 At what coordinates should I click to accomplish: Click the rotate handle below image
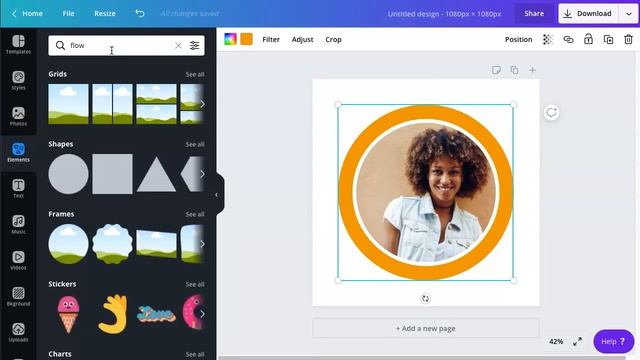(425, 298)
